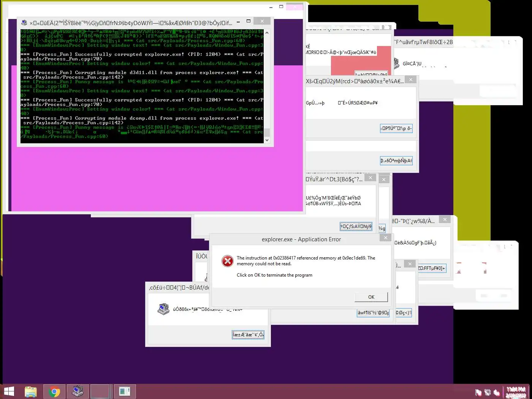Click the garbled 'æ±Æ´ãæ' button in the bottom-left dialog
Screen dimensions: 532x399
[x=248, y=334]
